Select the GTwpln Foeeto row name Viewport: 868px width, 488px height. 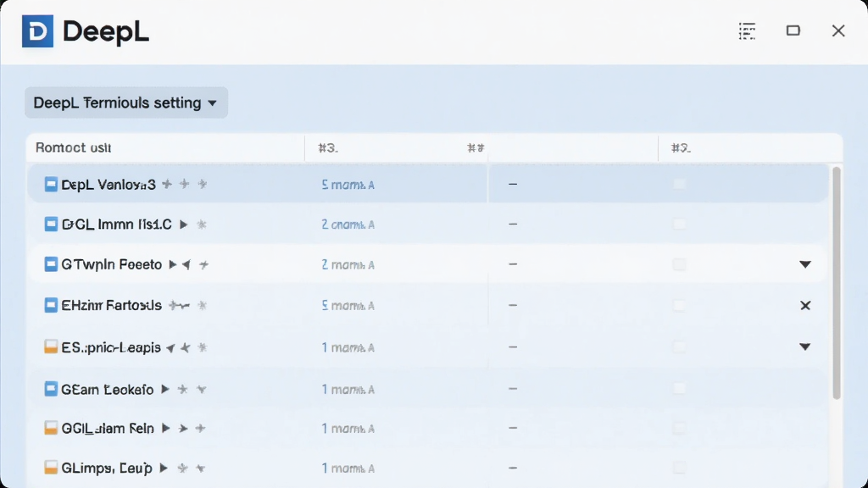point(112,264)
